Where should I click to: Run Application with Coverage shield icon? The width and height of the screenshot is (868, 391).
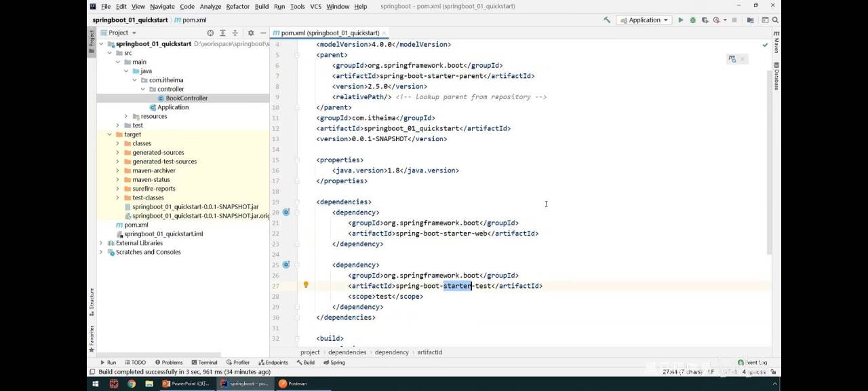(x=705, y=20)
